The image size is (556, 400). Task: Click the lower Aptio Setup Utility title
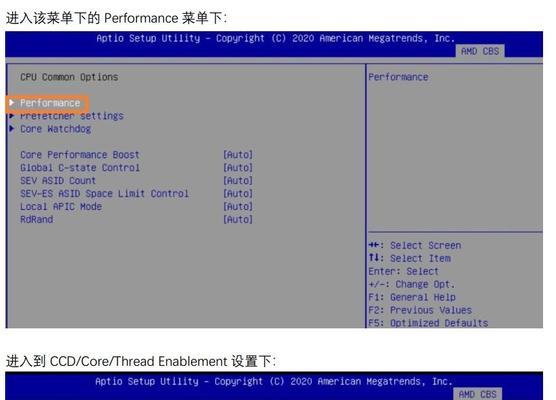(274, 382)
